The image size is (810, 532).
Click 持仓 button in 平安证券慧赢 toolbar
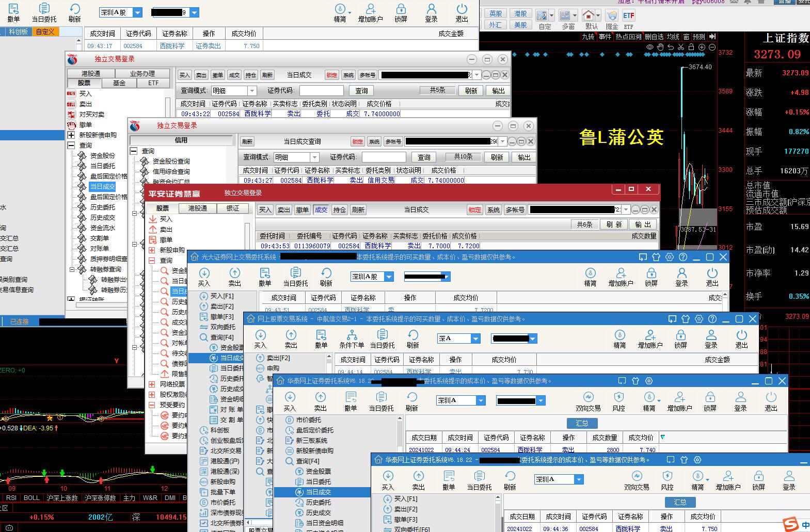(339, 209)
